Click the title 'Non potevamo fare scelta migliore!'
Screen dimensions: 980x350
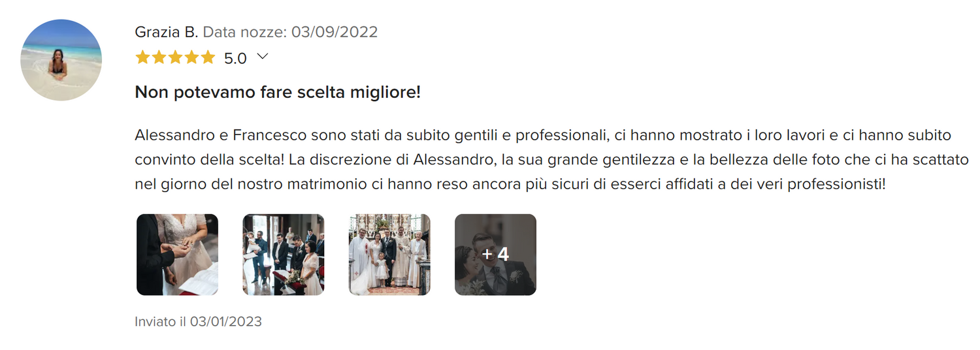tap(278, 92)
